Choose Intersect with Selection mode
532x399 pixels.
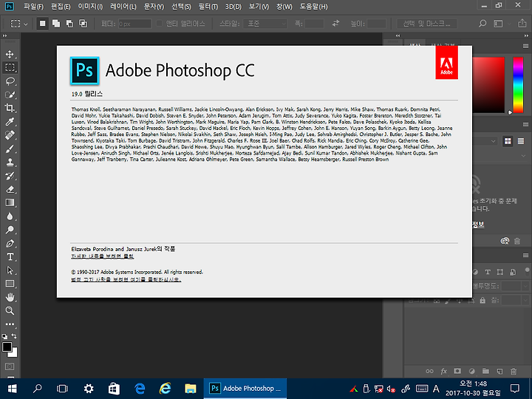(83, 24)
